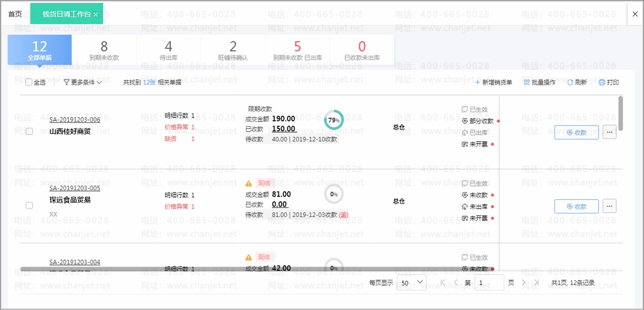This screenshot has width=644, height=310.
Task: Switch to the 首页 tab
Action: point(15,14)
